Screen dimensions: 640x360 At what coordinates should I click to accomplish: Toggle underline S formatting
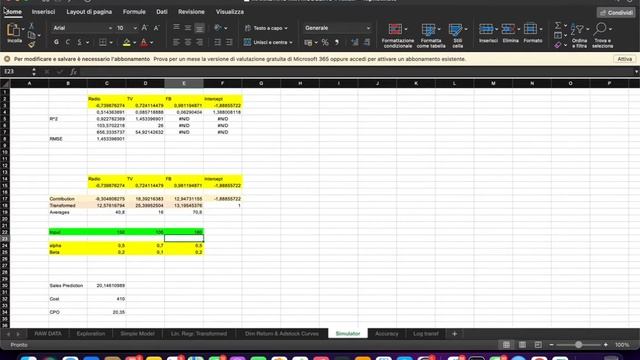(x=80, y=42)
